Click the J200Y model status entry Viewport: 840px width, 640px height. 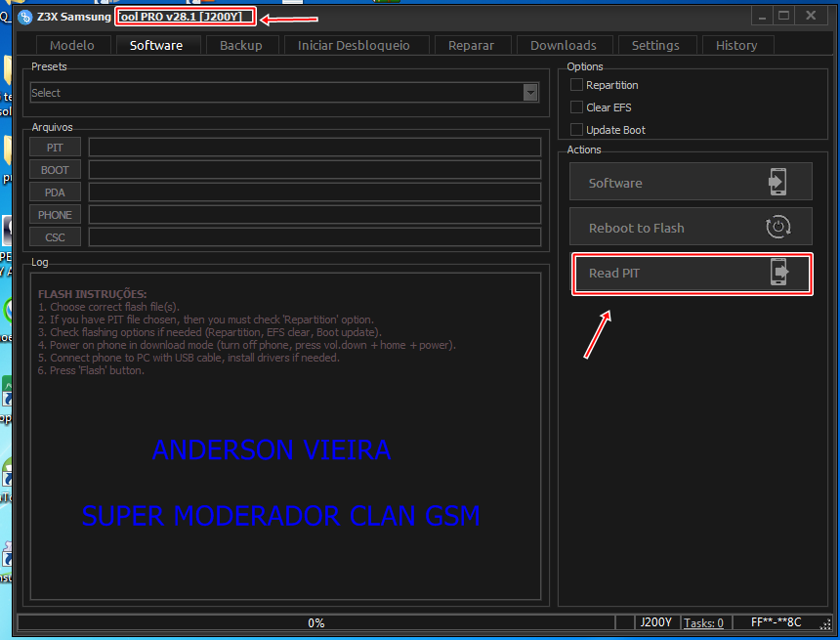[656, 621]
